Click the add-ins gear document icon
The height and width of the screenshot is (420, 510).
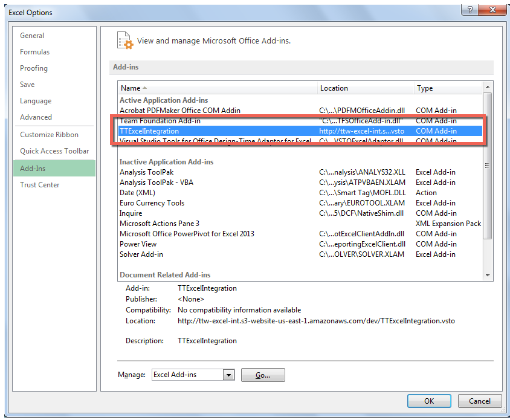125,40
